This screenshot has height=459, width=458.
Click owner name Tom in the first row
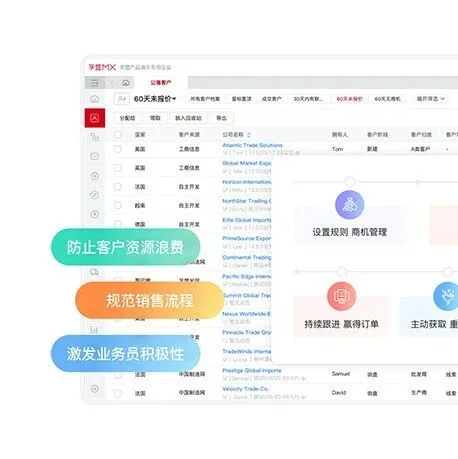[337, 149]
